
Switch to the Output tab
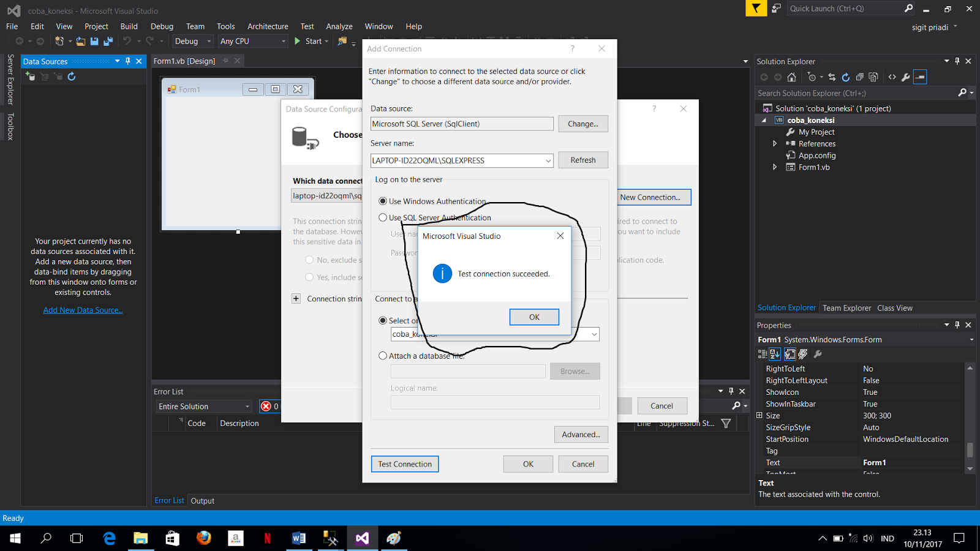pyautogui.click(x=203, y=501)
